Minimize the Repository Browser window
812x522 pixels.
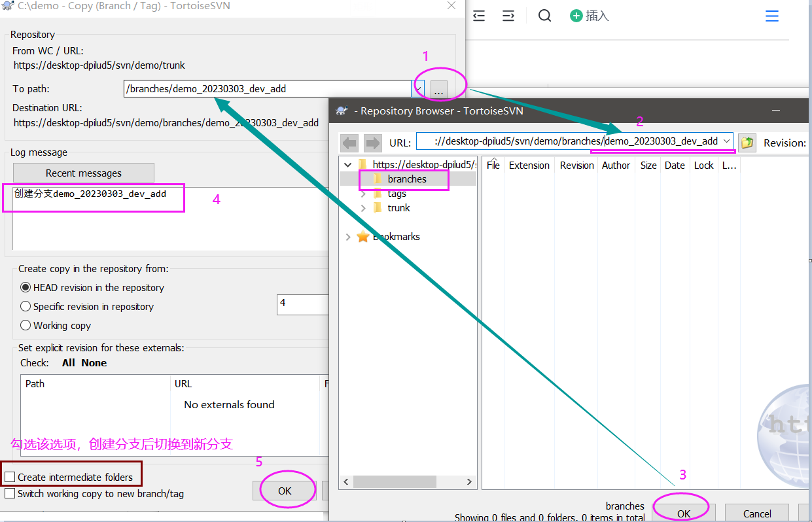(x=776, y=111)
